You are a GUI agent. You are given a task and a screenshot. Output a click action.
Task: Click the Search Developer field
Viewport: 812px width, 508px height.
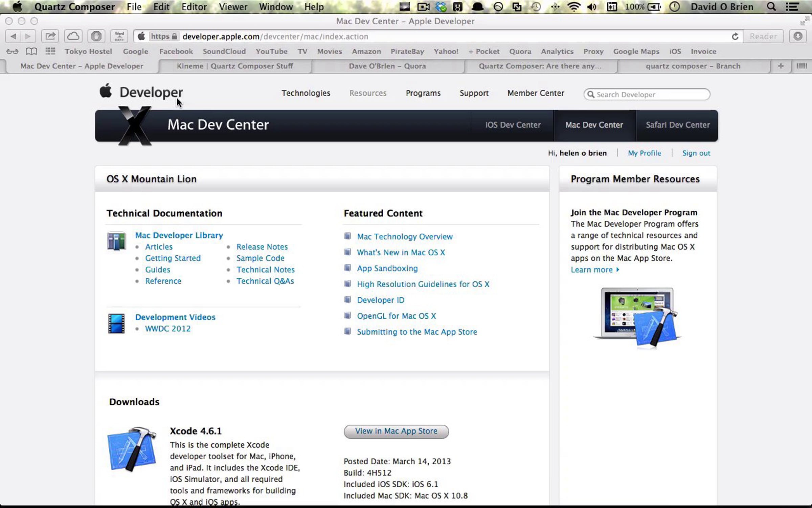point(647,94)
